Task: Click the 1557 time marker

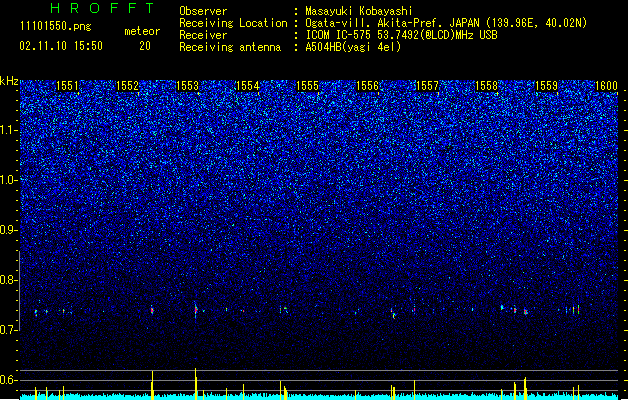Action: (x=428, y=86)
